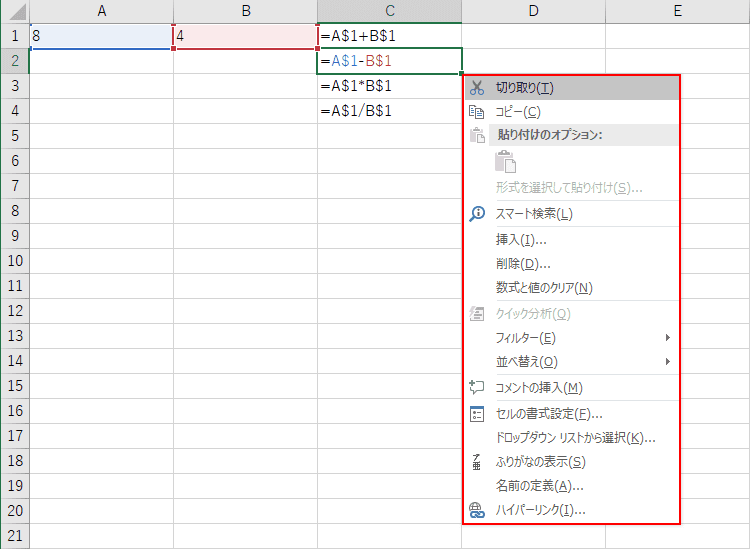The width and height of the screenshot is (750, 549).
Task: Select 数式と値のクリア(N) menu entry
Action: tap(572, 287)
